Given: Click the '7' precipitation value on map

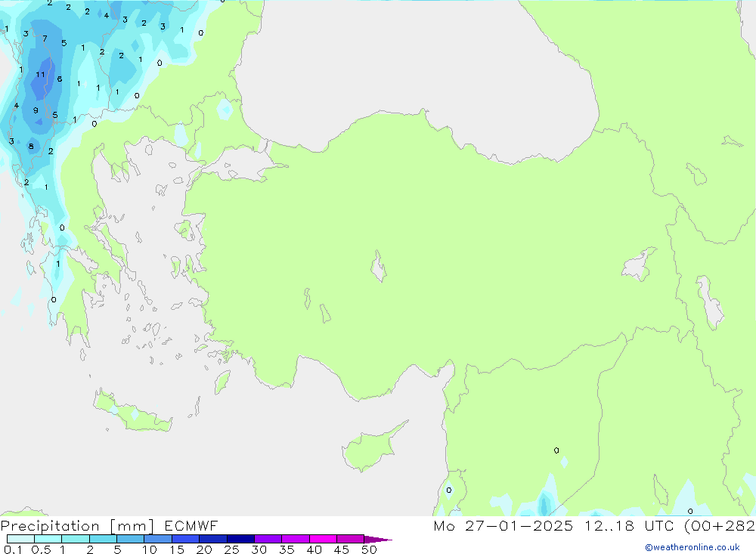Looking at the screenshot, I should 45,39.
